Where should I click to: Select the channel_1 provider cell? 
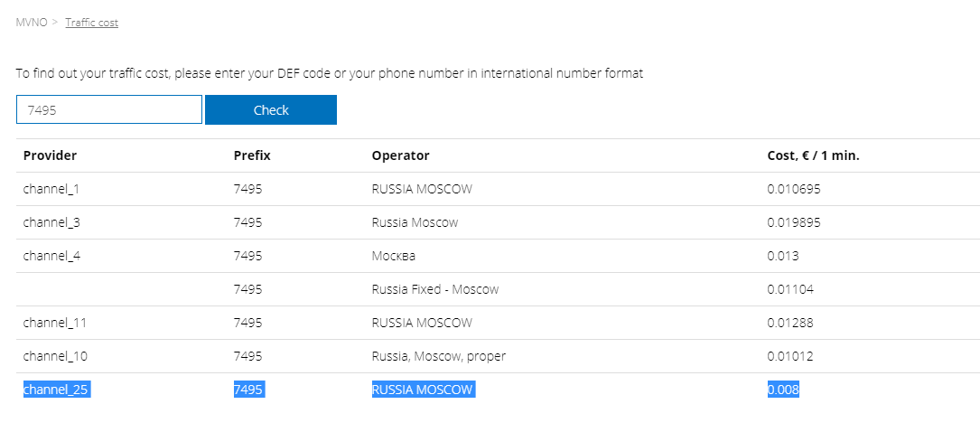click(51, 189)
